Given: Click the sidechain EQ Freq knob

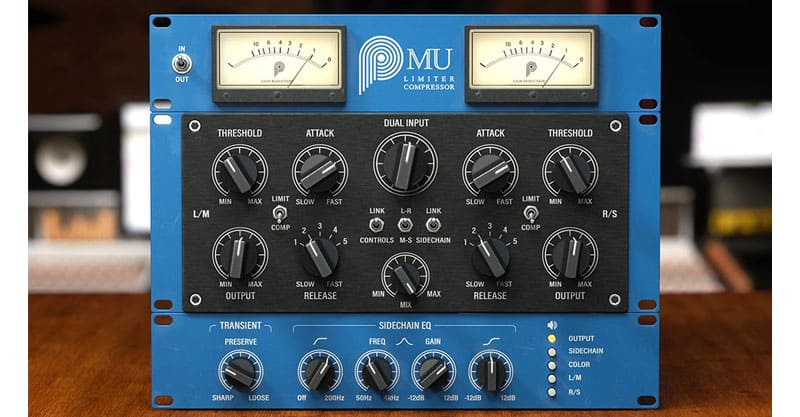Looking at the screenshot, I should (x=377, y=371).
